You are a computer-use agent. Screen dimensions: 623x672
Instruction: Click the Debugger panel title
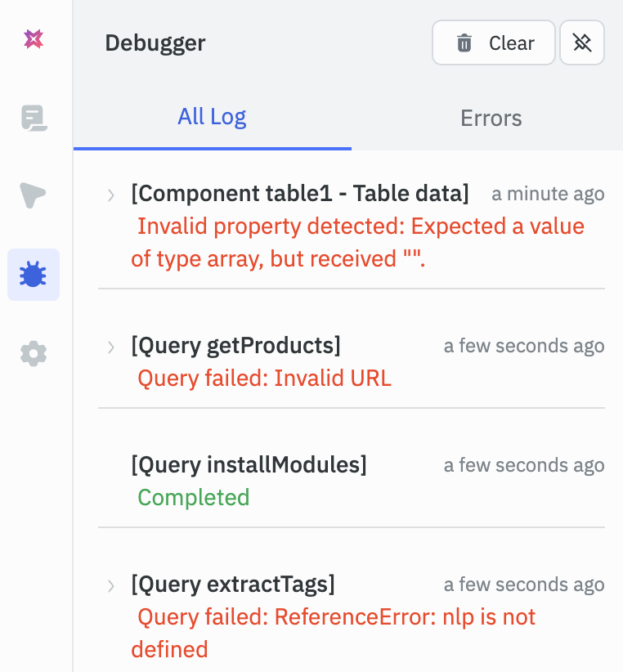pyautogui.click(x=155, y=43)
